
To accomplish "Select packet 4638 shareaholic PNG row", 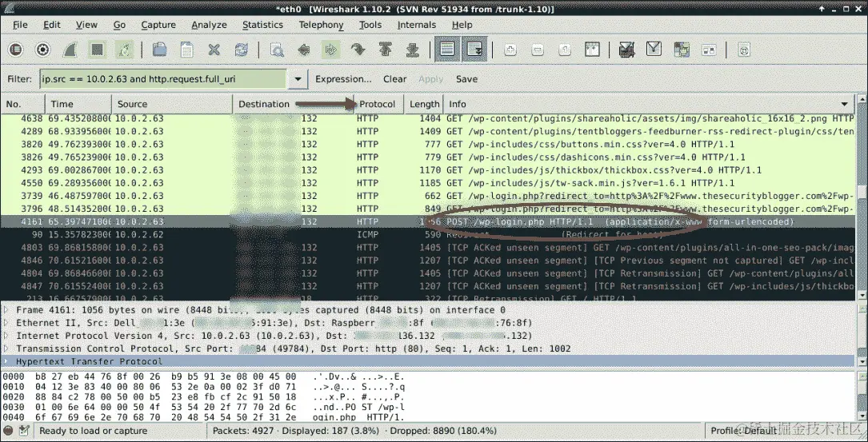I will pos(428,118).
